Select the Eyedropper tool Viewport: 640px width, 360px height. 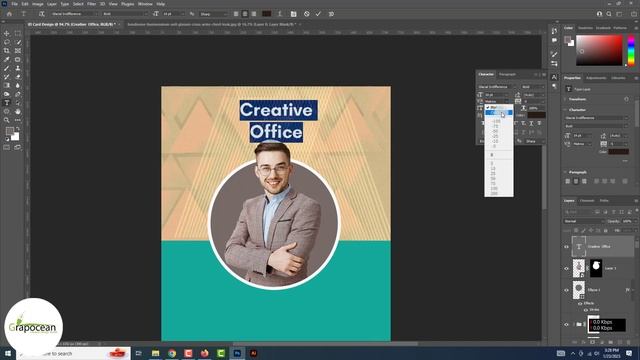tap(7, 60)
